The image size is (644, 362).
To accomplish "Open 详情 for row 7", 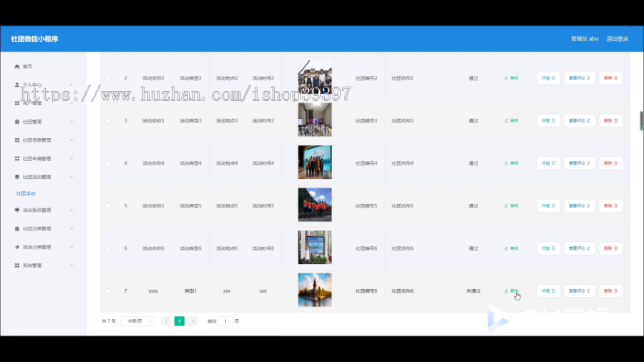I will click(548, 291).
